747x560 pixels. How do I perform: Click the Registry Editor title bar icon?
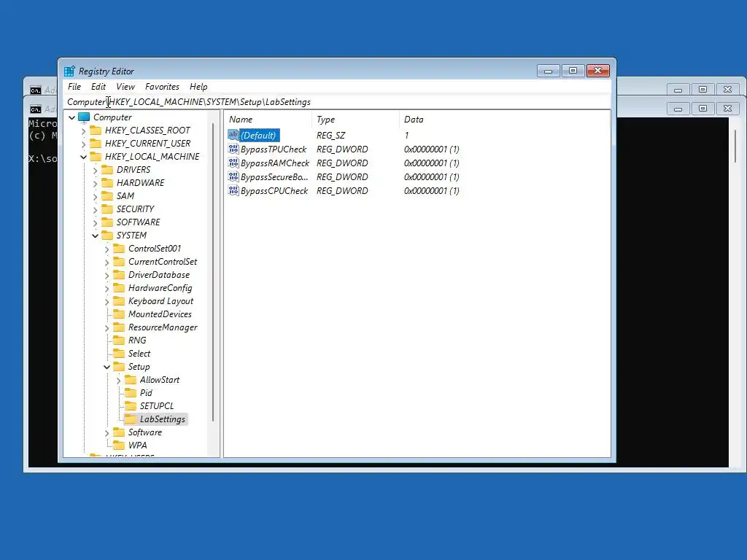[69, 71]
